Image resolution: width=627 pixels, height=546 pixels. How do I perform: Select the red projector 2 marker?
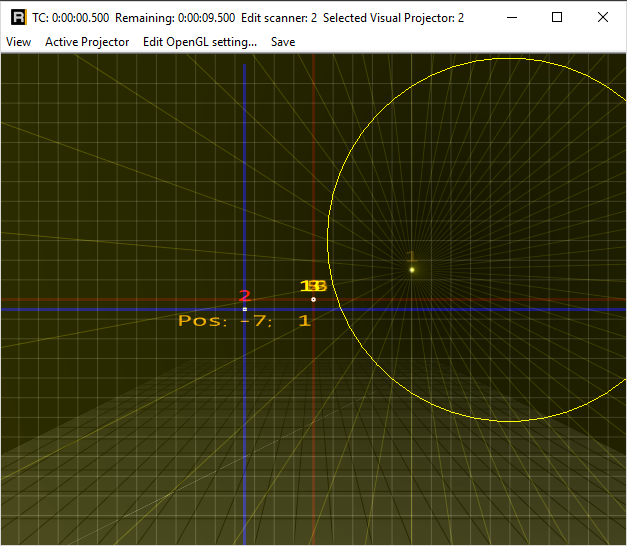(245, 296)
